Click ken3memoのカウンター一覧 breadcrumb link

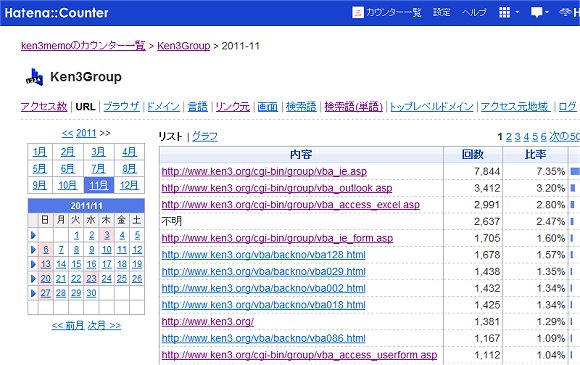[83, 46]
